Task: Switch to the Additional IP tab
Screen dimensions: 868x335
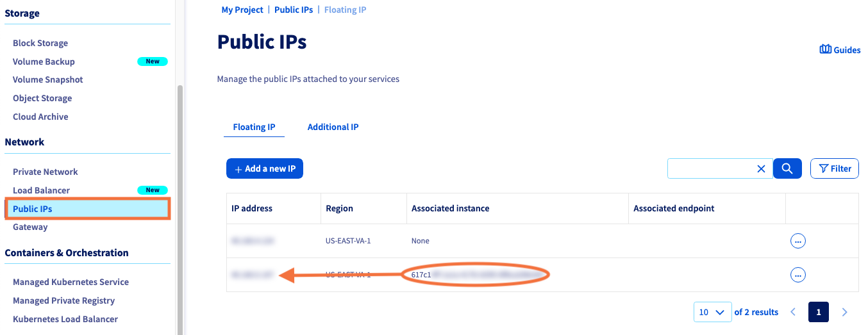Action: tap(333, 127)
